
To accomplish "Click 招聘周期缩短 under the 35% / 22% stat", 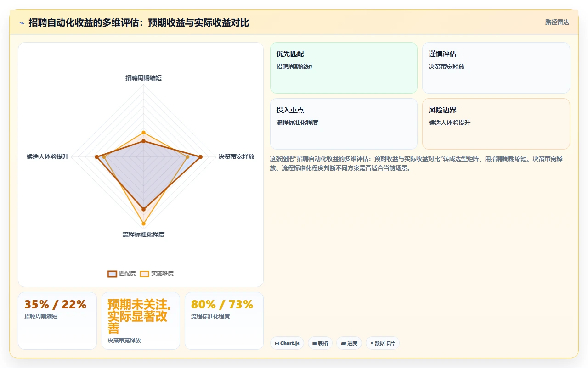I will point(41,316).
